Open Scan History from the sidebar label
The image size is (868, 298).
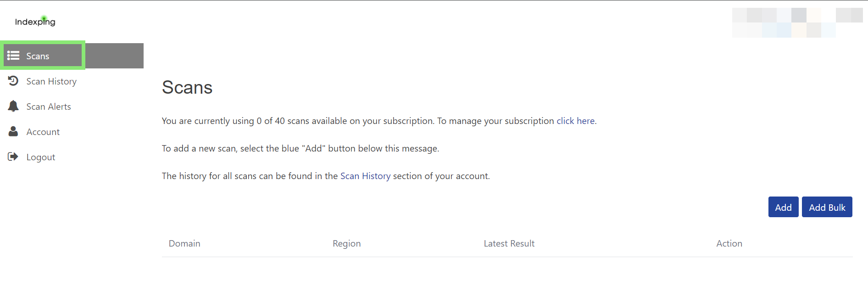point(51,81)
